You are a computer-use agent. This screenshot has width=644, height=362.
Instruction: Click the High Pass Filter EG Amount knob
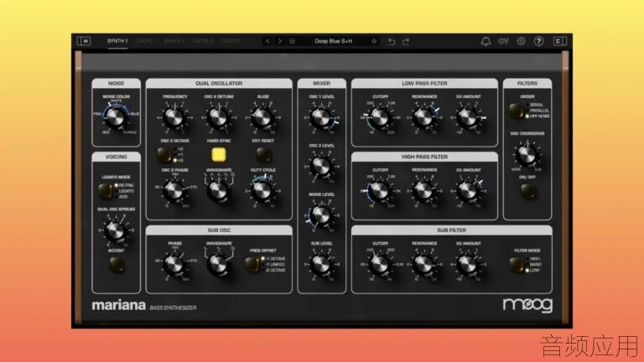(468, 191)
